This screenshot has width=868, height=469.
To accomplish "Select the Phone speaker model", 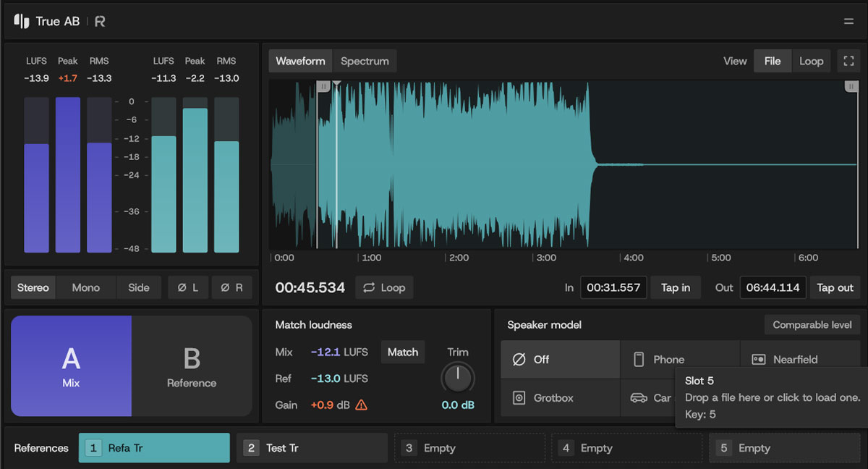I will (x=680, y=359).
